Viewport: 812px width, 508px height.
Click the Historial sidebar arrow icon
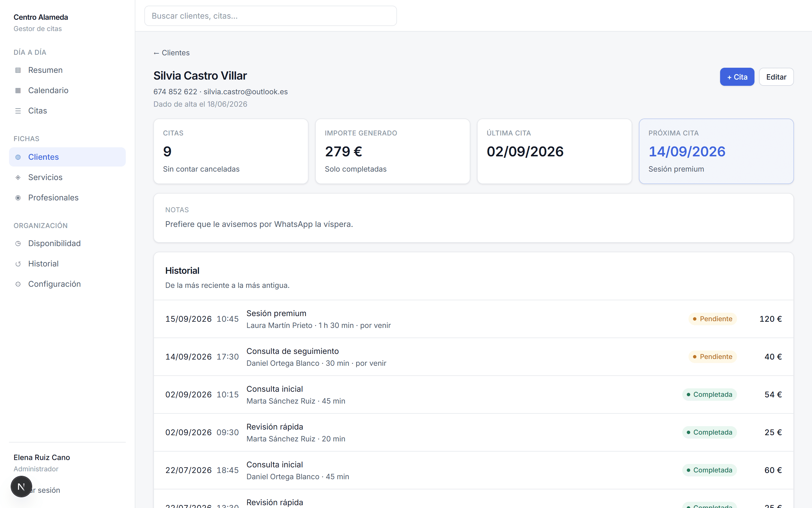[x=18, y=264]
